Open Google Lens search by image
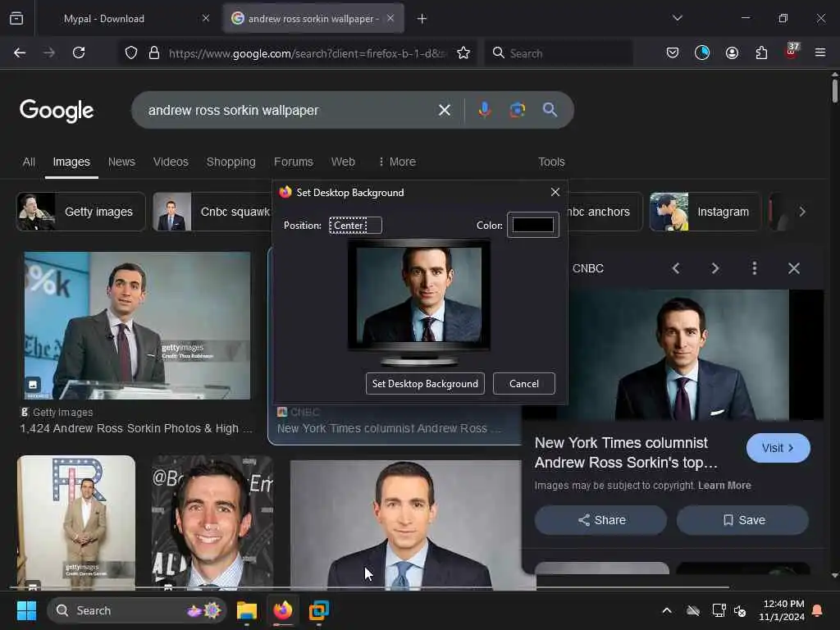Image resolution: width=840 pixels, height=630 pixels. point(517,110)
